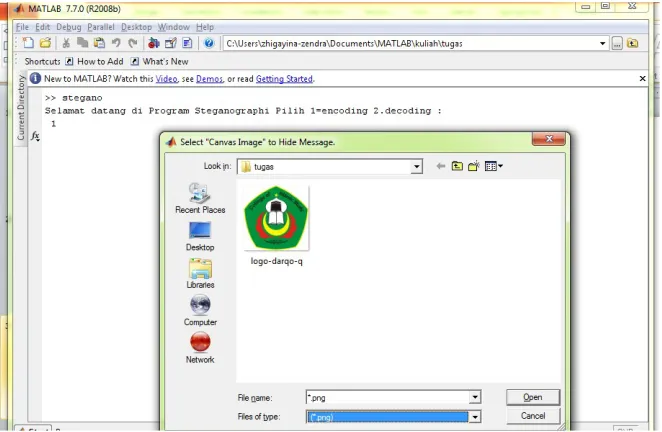Go to Computer in the dialog sidebar
662x432 pixels.
200,311
